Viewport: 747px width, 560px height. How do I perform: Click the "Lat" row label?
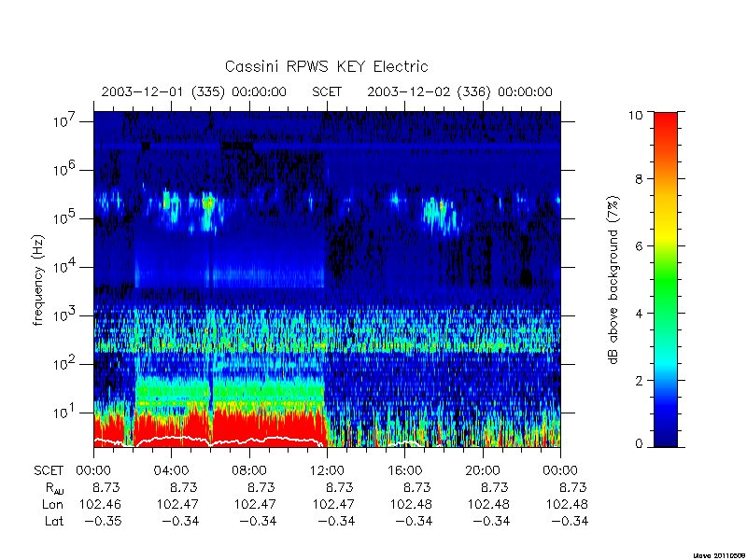pyautogui.click(x=54, y=522)
